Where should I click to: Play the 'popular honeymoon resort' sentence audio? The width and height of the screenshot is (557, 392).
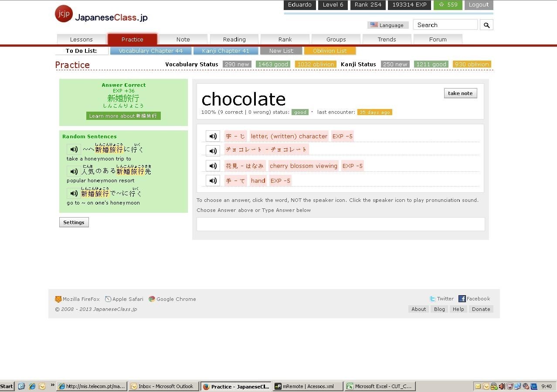(74, 171)
